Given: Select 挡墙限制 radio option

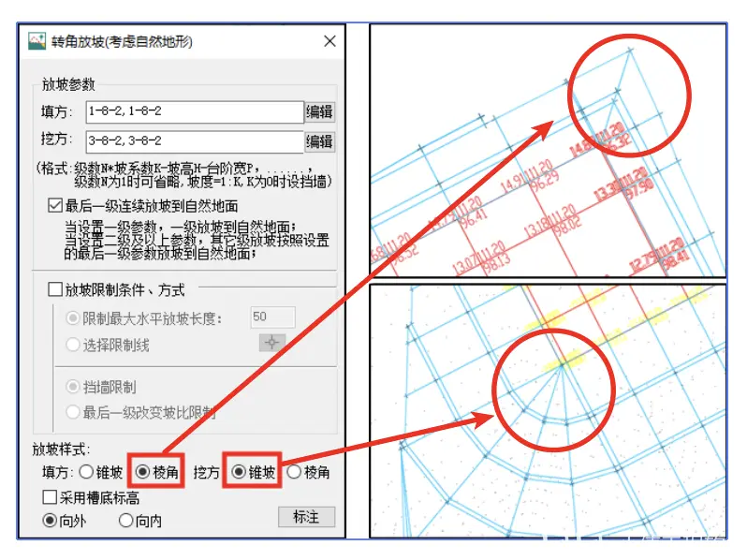Looking at the screenshot, I should [x=72, y=387].
